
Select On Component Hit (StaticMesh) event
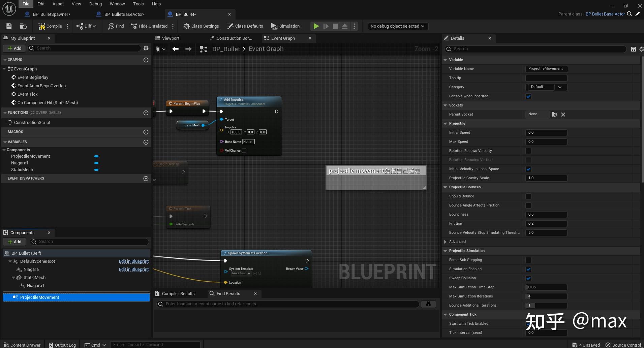click(x=48, y=103)
